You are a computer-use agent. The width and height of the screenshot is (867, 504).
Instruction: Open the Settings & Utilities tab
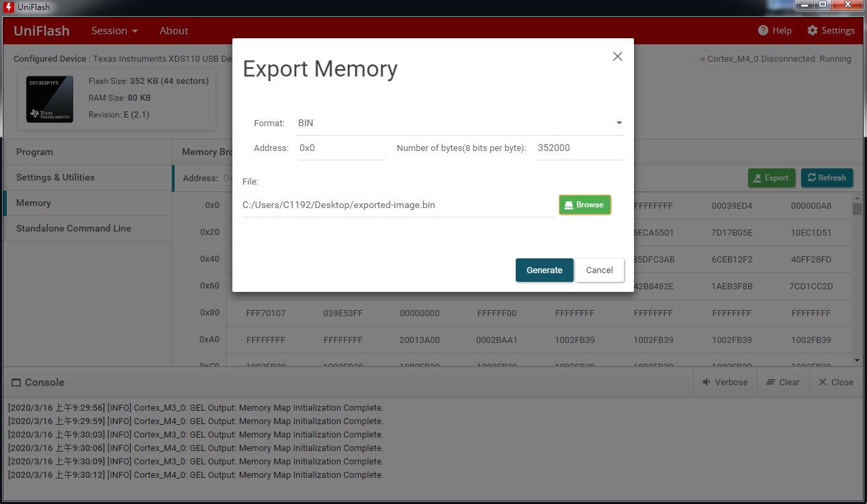click(87, 178)
